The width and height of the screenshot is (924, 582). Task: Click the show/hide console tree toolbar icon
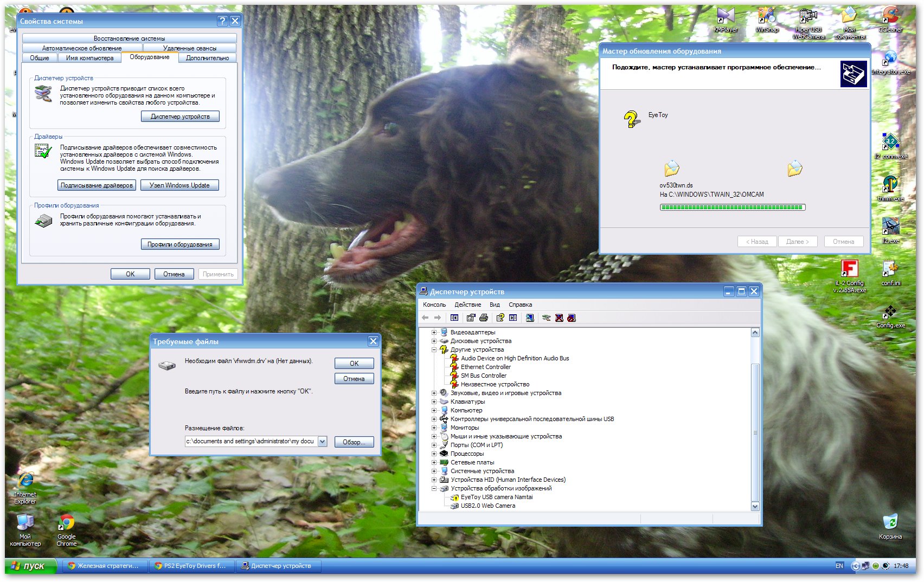click(454, 318)
